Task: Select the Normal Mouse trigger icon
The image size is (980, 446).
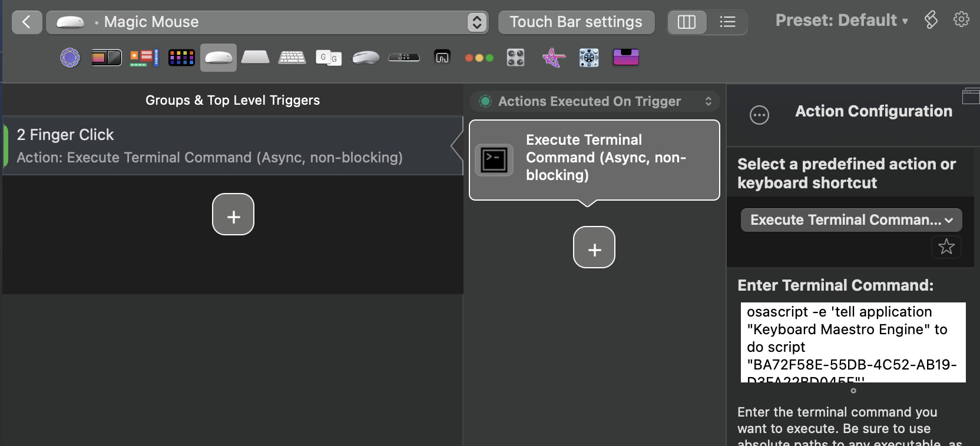Action: pyautogui.click(x=366, y=58)
